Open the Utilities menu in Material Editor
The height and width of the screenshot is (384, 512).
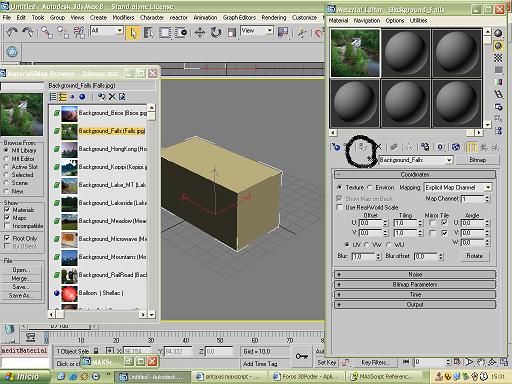click(x=418, y=21)
